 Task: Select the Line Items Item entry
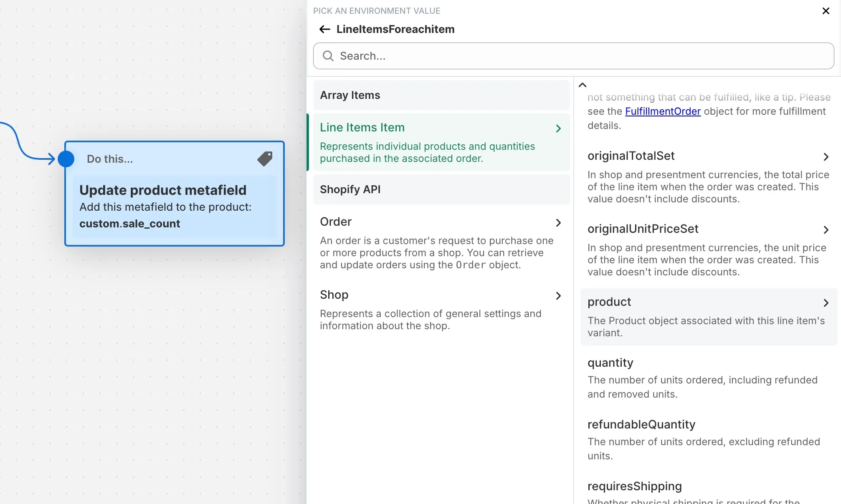pyautogui.click(x=441, y=142)
